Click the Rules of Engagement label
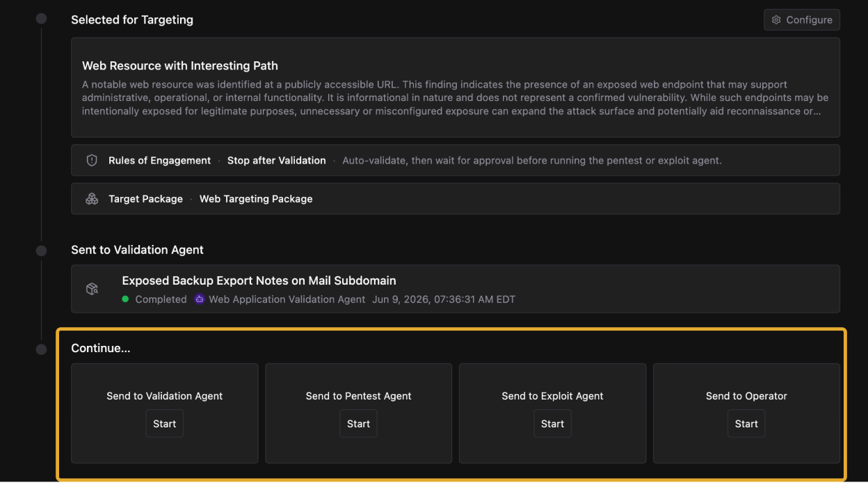This screenshot has height=483, width=868. point(159,161)
